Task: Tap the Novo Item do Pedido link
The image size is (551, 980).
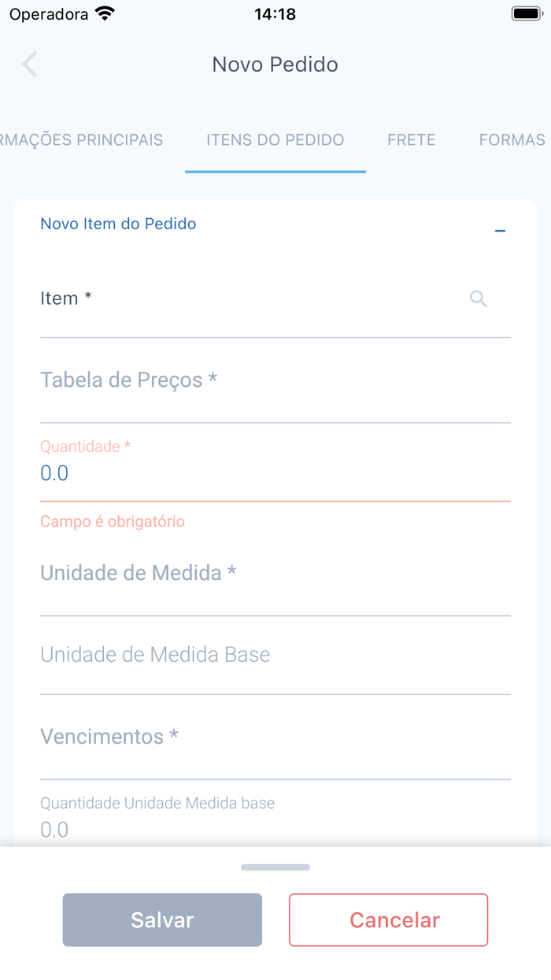Action: coord(118,224)
